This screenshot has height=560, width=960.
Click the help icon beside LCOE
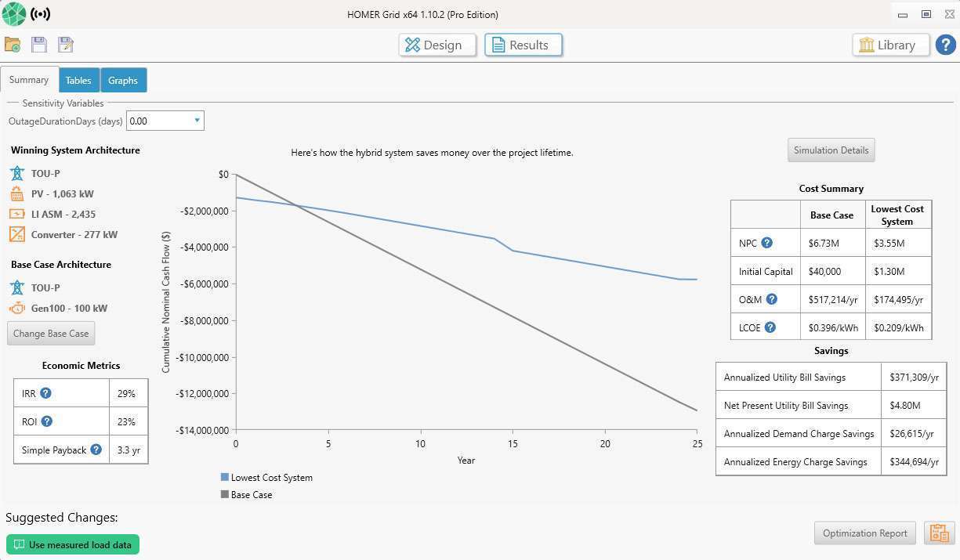tap(770, 327)
